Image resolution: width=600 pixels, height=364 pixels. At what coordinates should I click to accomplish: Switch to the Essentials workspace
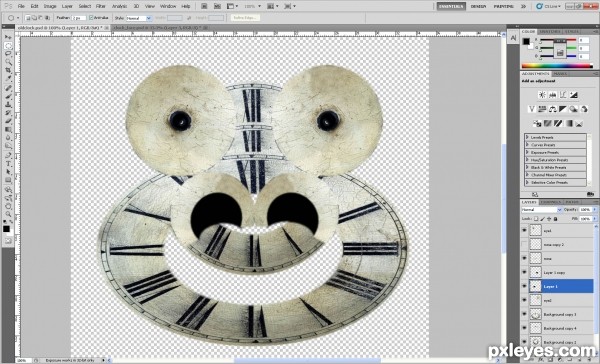pyautogui.click(x=451, y=7)
